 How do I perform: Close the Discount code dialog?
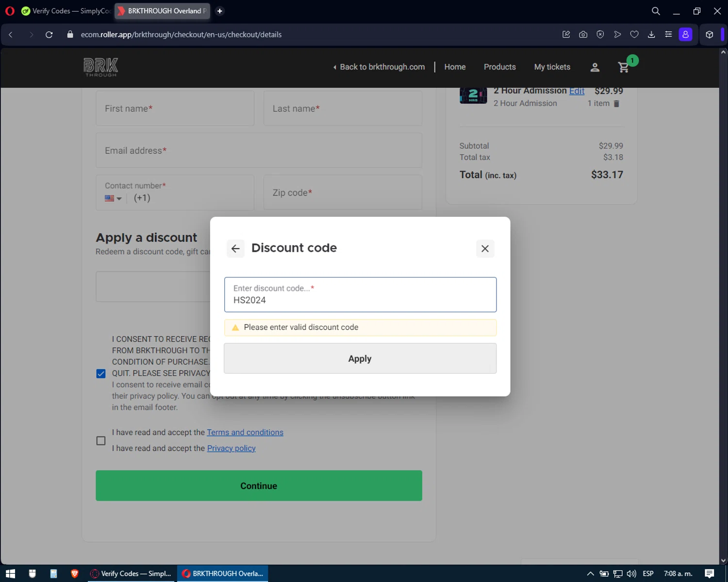click(x=485, y=249)
